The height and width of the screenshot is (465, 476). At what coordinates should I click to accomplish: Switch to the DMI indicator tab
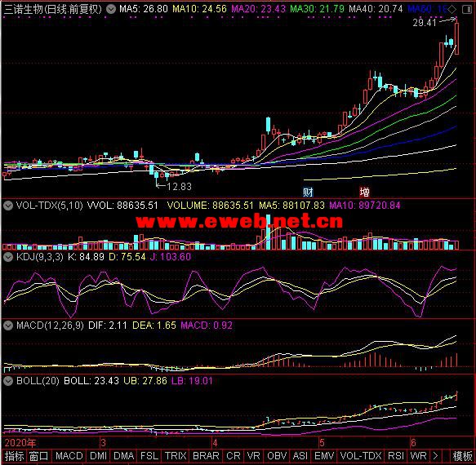point(98,456)
